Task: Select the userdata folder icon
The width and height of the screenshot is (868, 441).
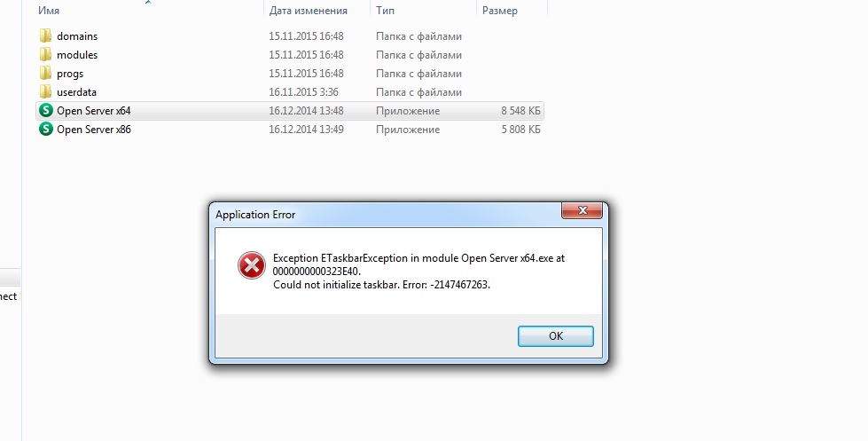Action: click(x=45, y=91)
